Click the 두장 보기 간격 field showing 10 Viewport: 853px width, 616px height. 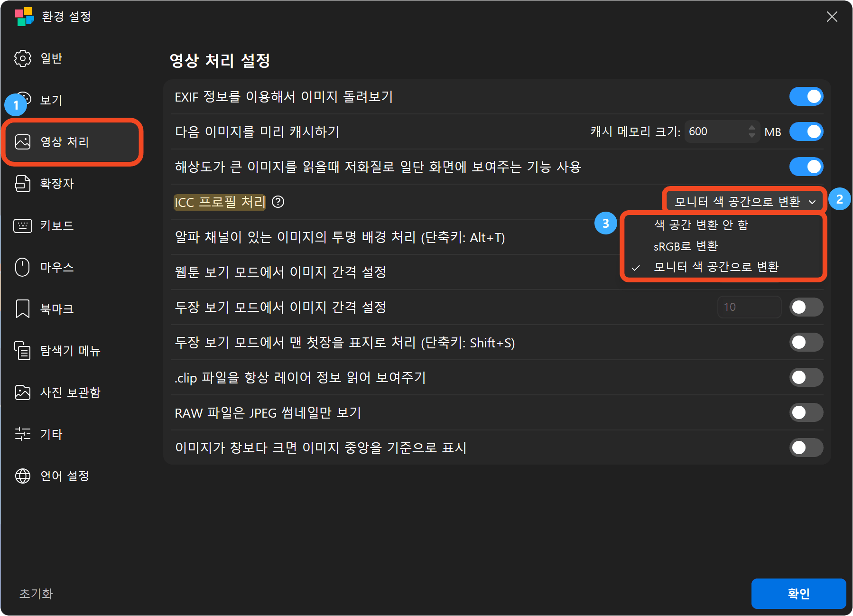(x=749, y=307)
